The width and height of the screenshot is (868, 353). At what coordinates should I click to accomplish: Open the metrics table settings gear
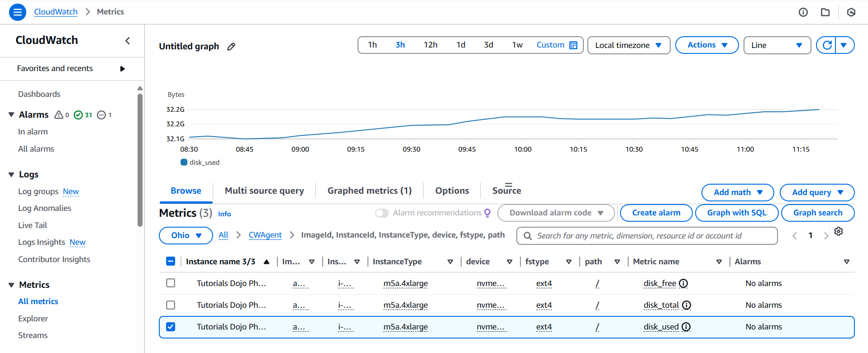[x=839, y=231]
